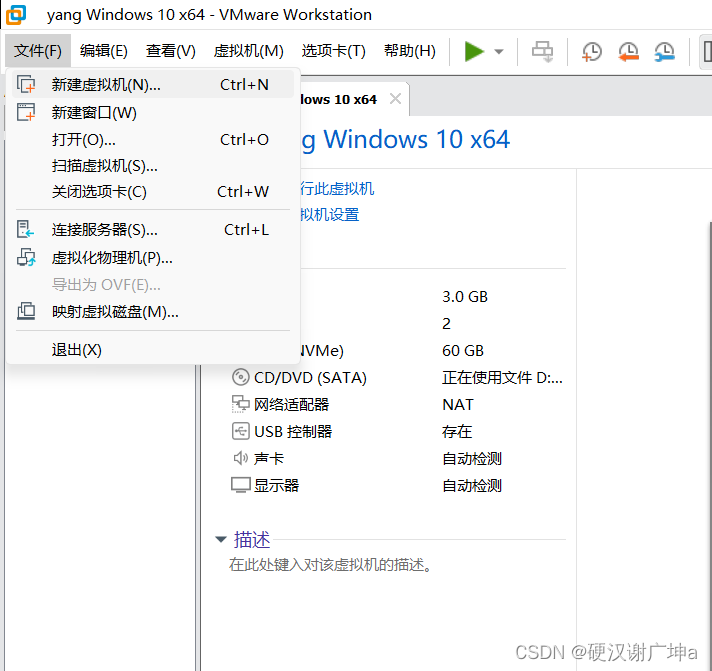712x671 pixels.
Task: Open the 虚拟机(M) menu
Action: (x=248, y=51)
